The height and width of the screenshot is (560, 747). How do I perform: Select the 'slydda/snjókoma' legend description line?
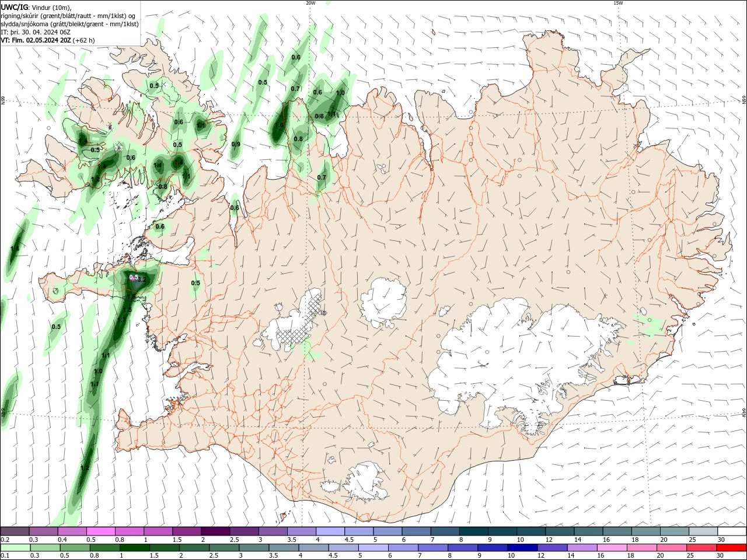(x=69, y=24)
